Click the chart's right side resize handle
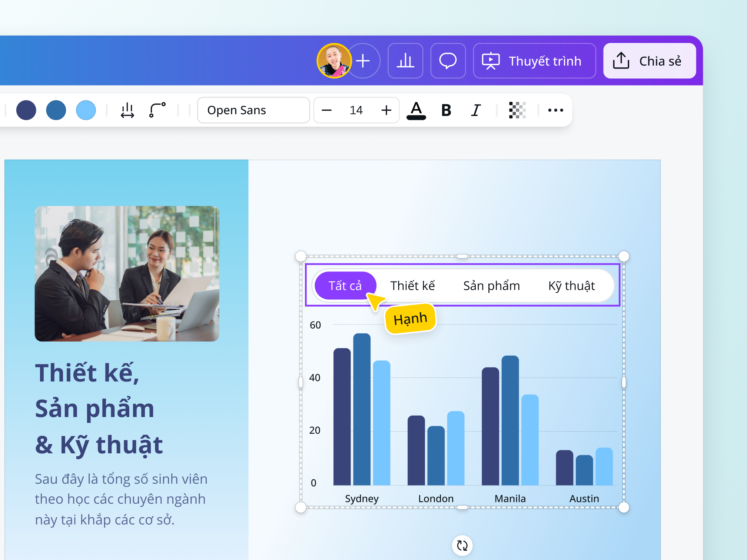This screenshot has width=747, height=560. tap(624, 382)
